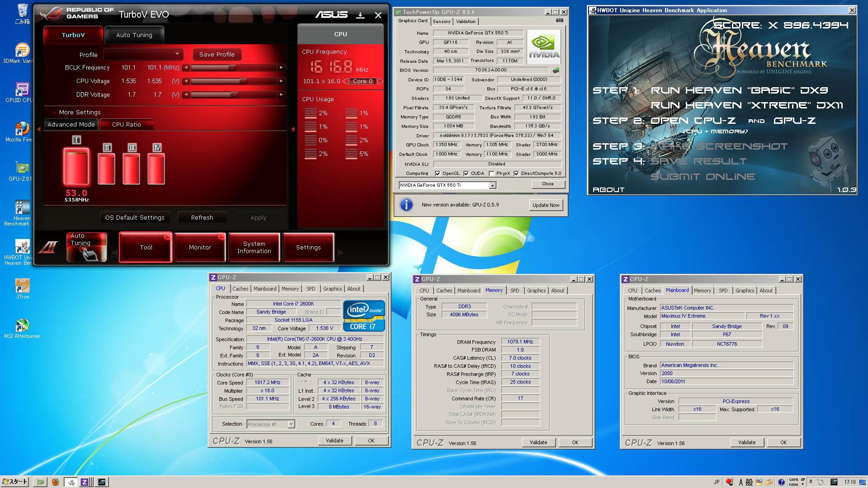This screenshot has width=868, height=488.
Task: Open the Monitor section in AI Suite
Action: pyautogui.click(x=200, y=247)
